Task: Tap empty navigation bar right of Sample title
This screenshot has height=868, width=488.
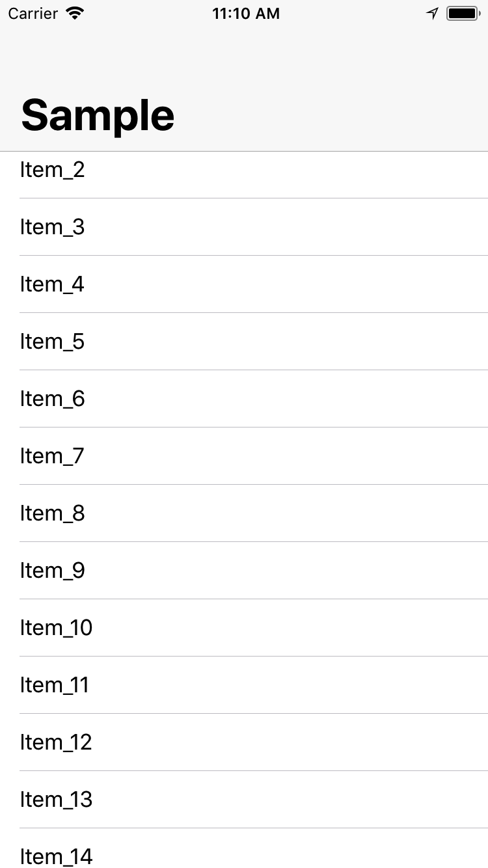Action: [x=338, y=115]
